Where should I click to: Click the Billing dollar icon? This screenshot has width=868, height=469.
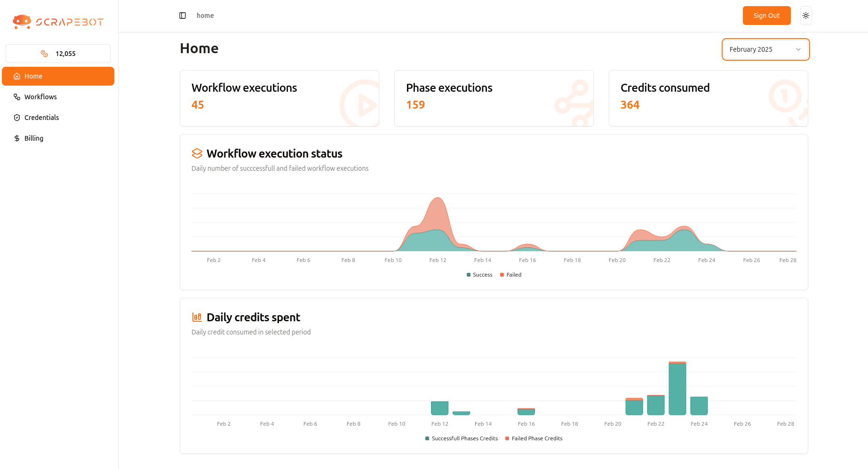tap(17, 138)
